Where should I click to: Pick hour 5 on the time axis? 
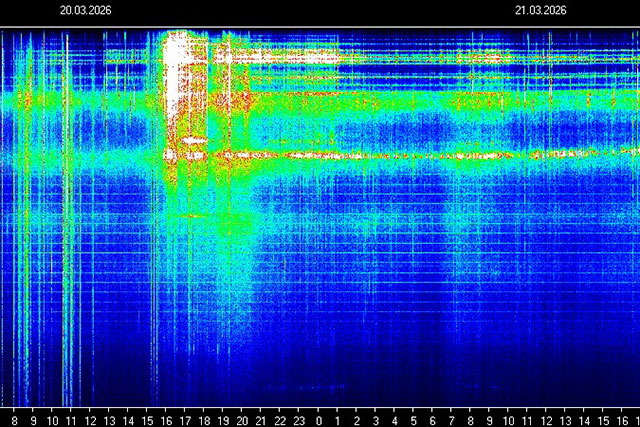tap(413, 419)
